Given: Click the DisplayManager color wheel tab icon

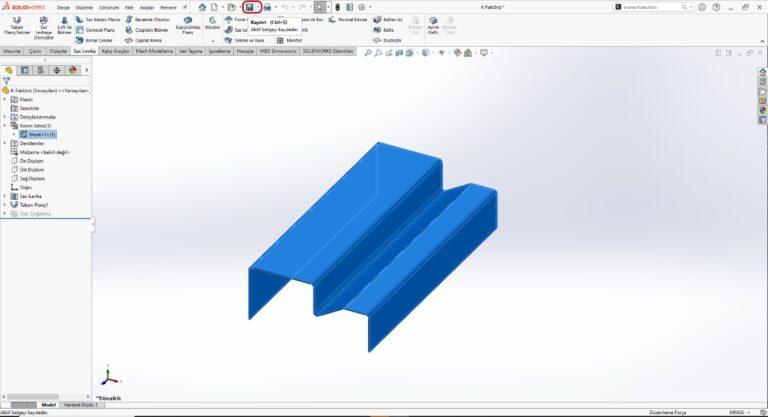Looking at the screenshot, I should click(x=72, y=70).
